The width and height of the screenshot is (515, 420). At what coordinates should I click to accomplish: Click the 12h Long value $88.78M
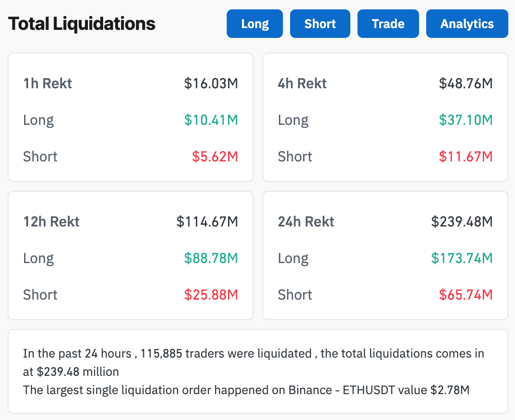(211, 258)
